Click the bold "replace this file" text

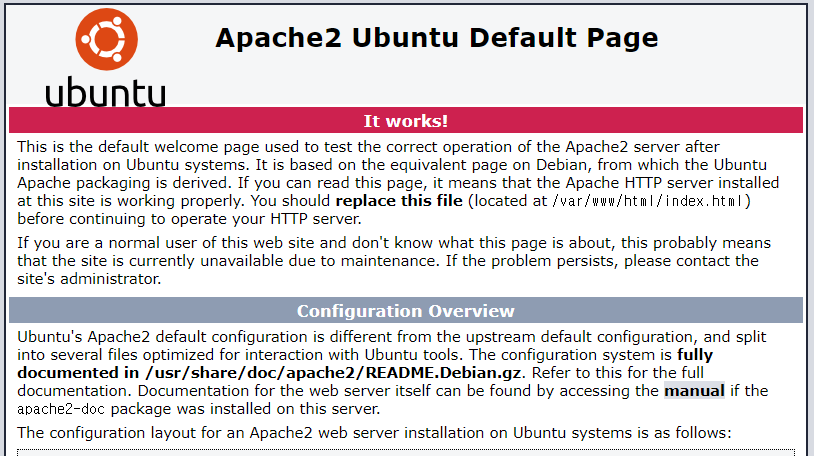399,200
